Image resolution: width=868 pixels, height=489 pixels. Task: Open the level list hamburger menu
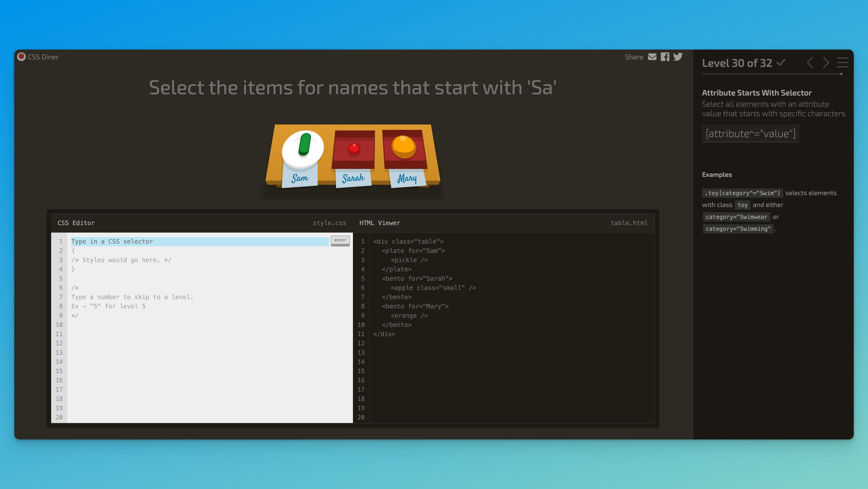point(842,63)
